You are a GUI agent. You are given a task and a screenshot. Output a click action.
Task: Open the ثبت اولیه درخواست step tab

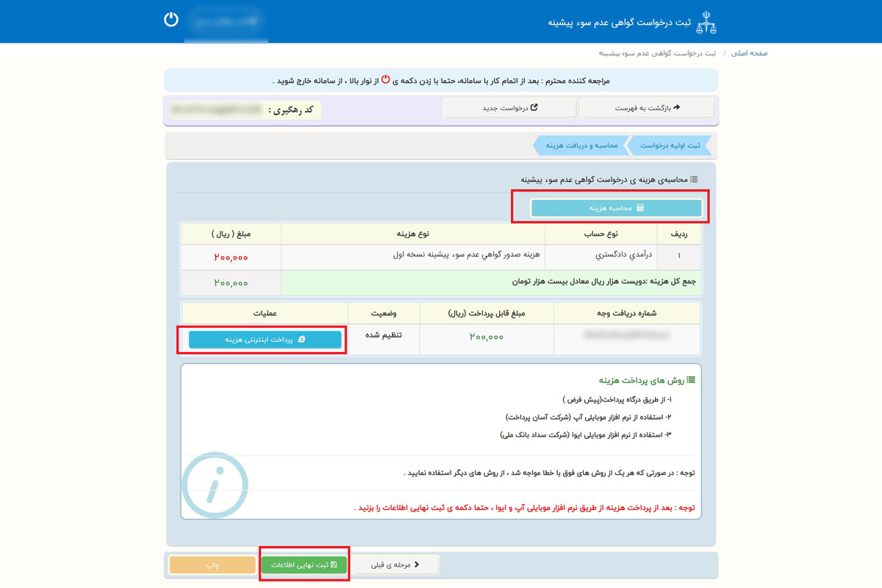[x=673, y=146]
